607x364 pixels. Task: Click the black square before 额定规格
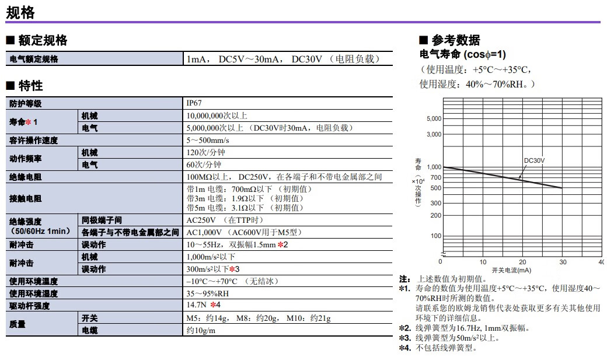coord(10,41)
